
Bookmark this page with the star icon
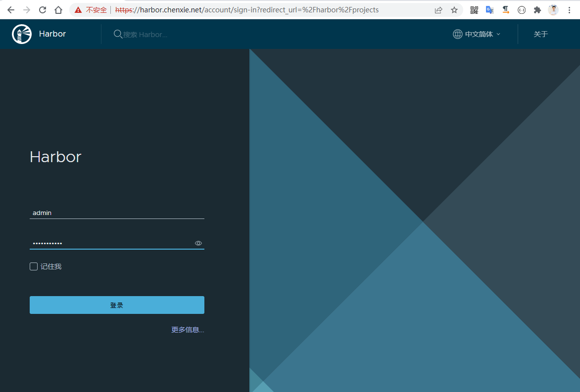pos(454,10)
